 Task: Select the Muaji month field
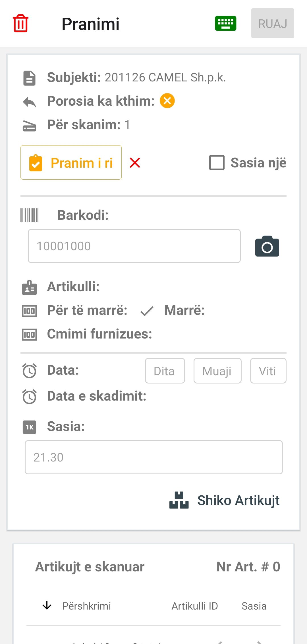tap(217, 371)
